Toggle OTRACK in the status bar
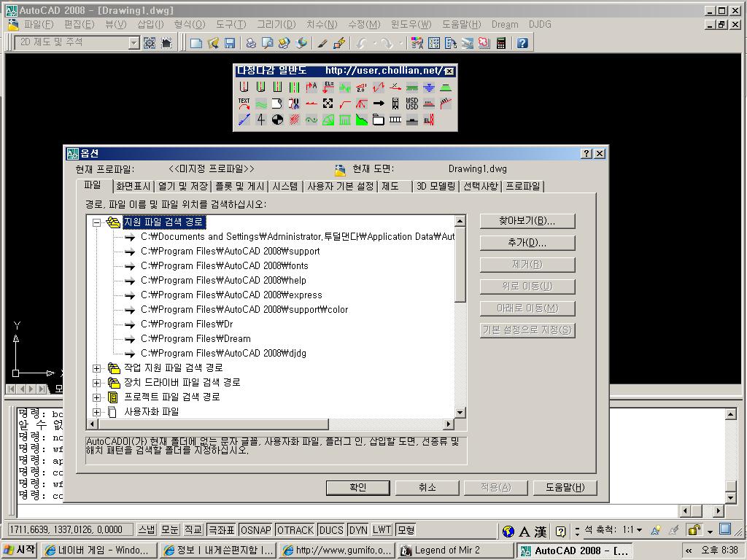 pos(295,529)
